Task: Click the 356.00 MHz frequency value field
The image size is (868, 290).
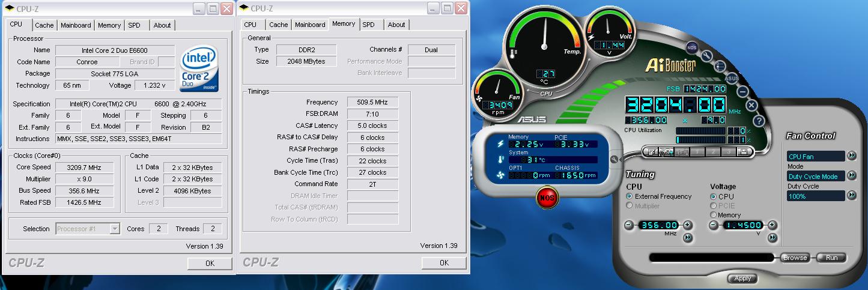Action: pyautogui.click(x=658, y=225)
